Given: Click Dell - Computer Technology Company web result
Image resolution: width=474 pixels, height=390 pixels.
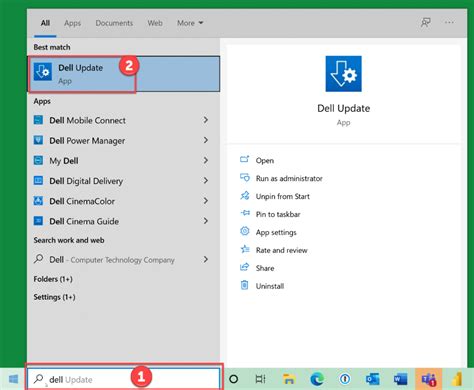Looking at the screenshot, I should pos(112,260).
